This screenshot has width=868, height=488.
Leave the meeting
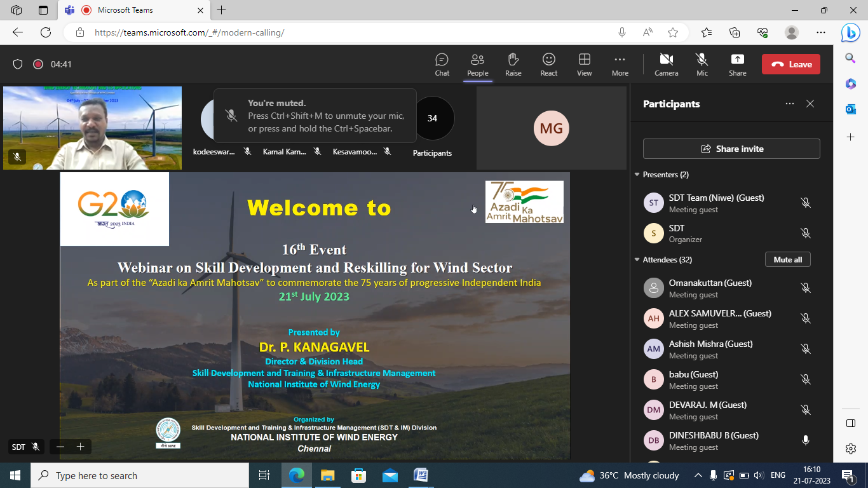[x=790, y=64]
